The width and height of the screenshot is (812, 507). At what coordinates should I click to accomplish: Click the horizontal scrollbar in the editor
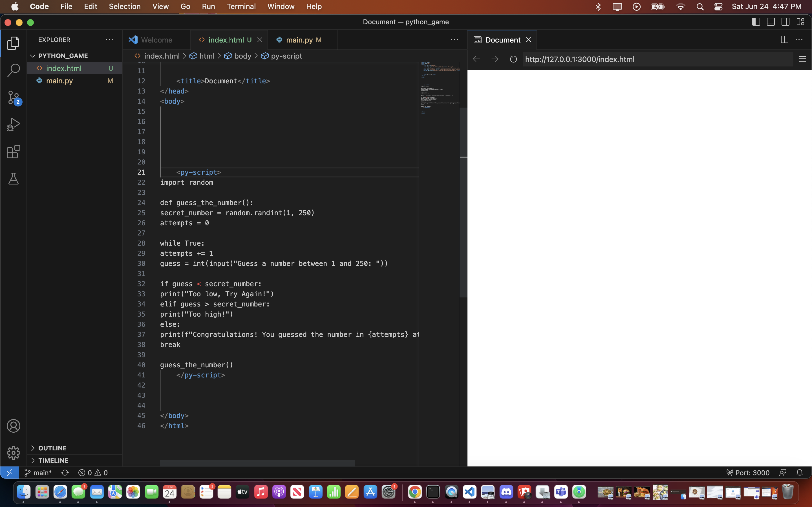pyautogui.click(x=257, y=463)
